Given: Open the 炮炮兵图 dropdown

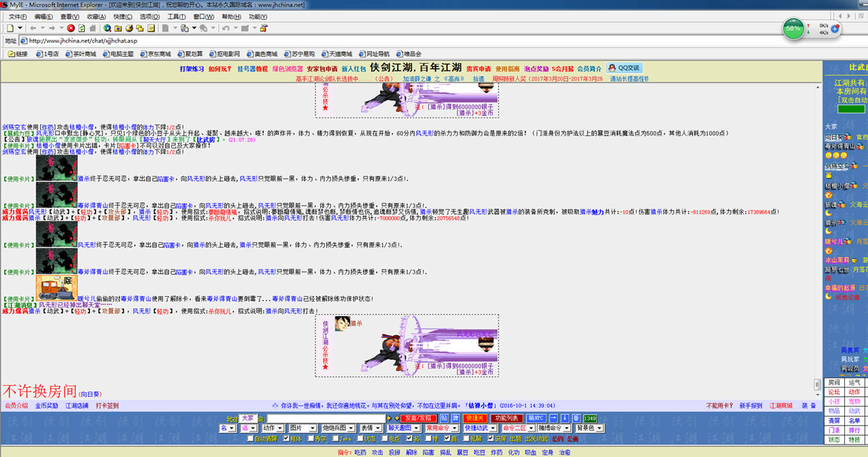Looking at the screenshot, I should pyautogui.click(x=338, y=428).
